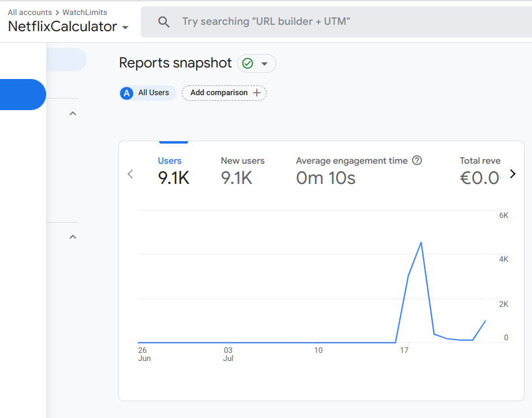Click the Add comparison button
The image size is (532, 418).
pos(224,93)
